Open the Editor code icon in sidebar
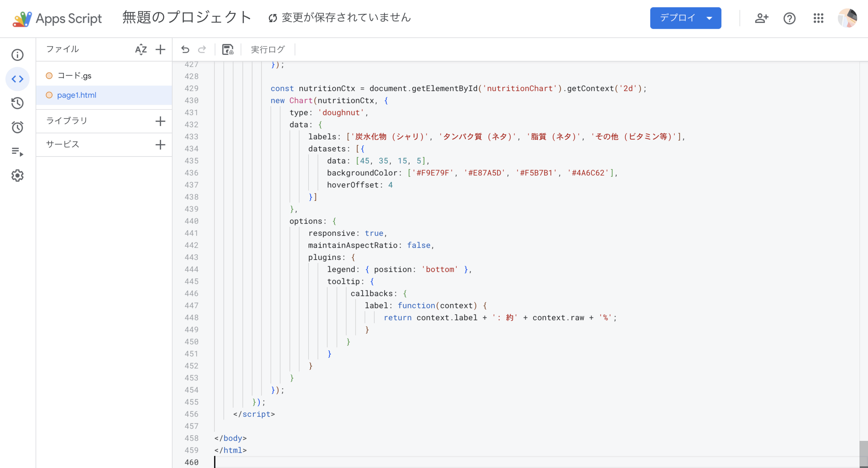Screen dimensions: 868x468 [x=18, y=79]
